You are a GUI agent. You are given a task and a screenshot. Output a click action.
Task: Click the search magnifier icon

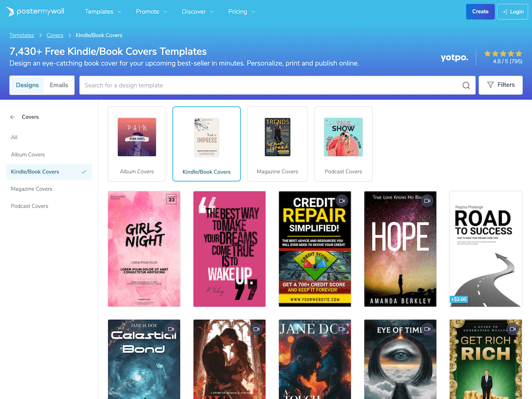(x=466, y=86)
